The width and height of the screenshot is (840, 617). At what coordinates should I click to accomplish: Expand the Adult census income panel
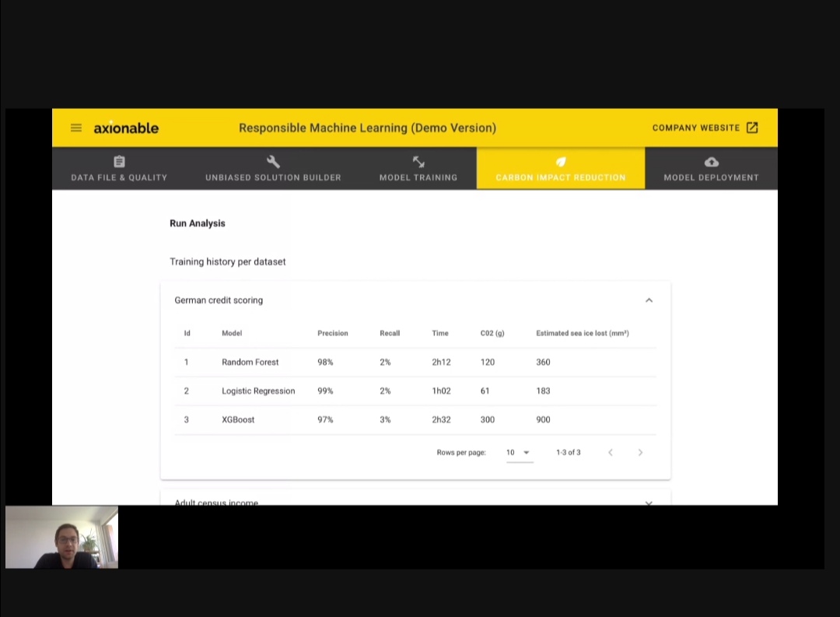point(649,503)
